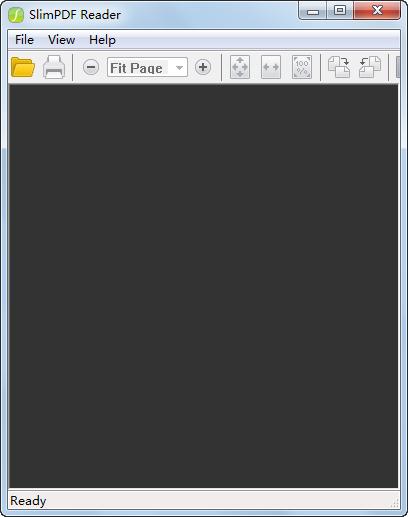Set actual size with the 100% icon
The height and width of the screenshot is (517, 408).
(x=302, y=67)
